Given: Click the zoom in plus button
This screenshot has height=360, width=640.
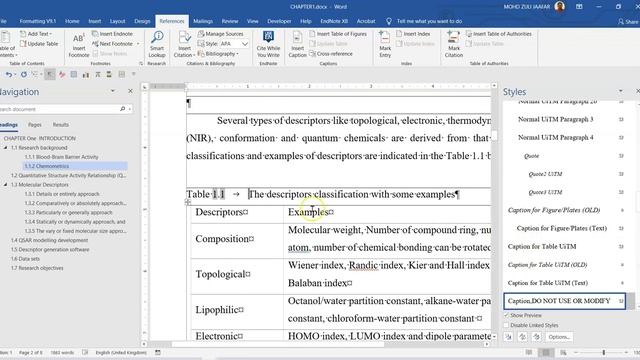Looking at the screenshot, I should [x=626, y=352].
